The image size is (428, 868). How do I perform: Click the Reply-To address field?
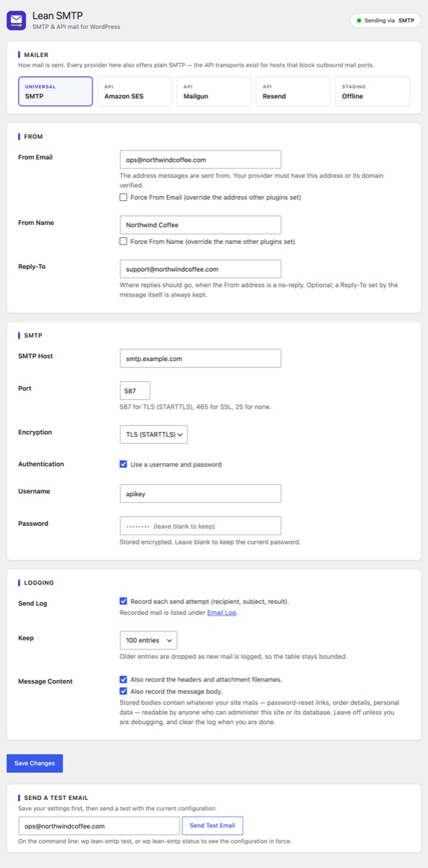coord(200,269)
